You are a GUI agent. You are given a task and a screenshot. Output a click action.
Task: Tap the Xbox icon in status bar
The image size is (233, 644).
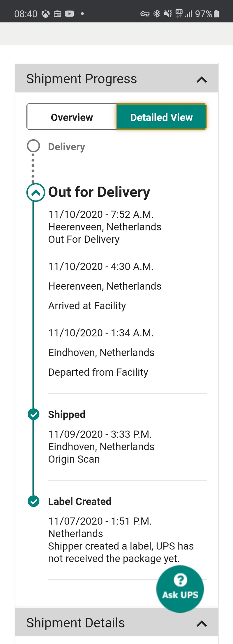coord(46,14)
